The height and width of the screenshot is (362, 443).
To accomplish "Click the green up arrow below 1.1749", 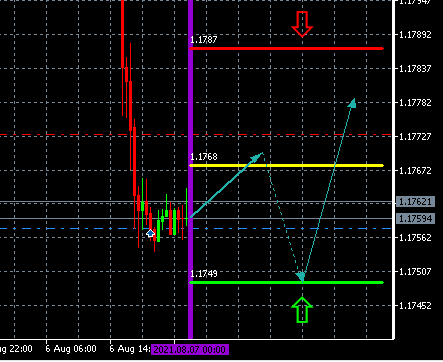I will point(302,310).
